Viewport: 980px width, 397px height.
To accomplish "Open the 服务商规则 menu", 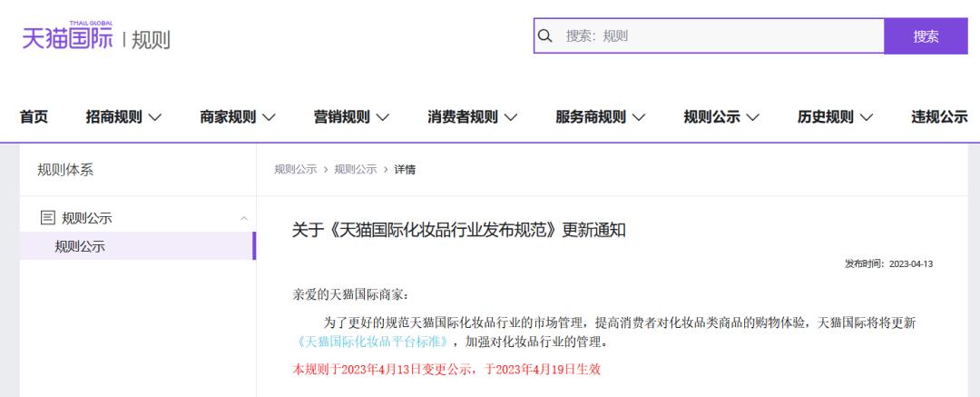I will pos(601,116).
